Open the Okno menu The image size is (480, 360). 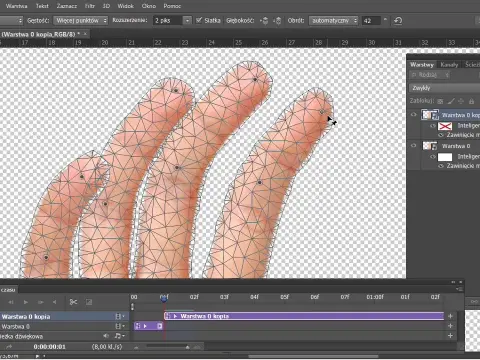tap(149, 6)
